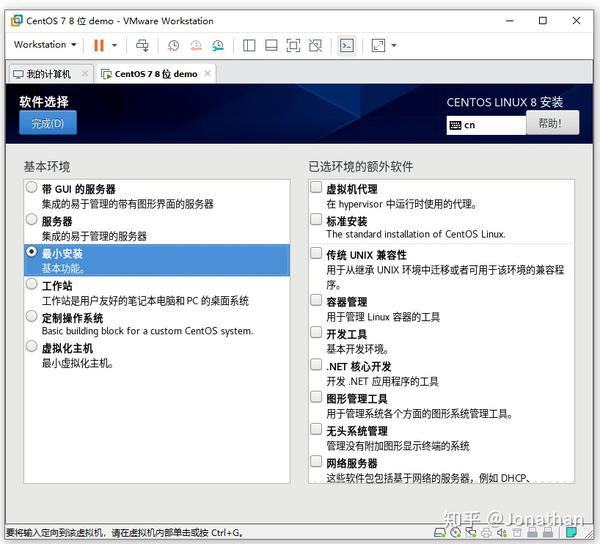Select the 最小安装 radio button
Screen dimensions: 600x544
click(x=31, y=252)
